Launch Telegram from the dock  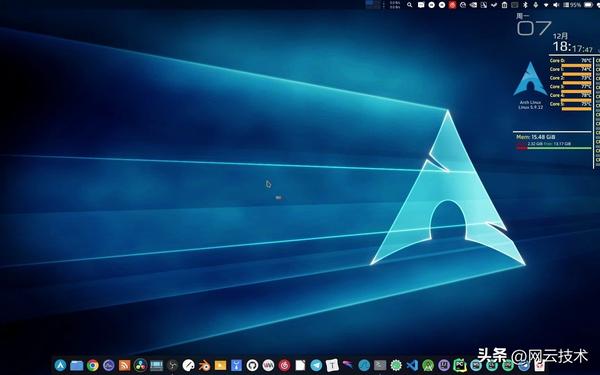tap(316, 365)
